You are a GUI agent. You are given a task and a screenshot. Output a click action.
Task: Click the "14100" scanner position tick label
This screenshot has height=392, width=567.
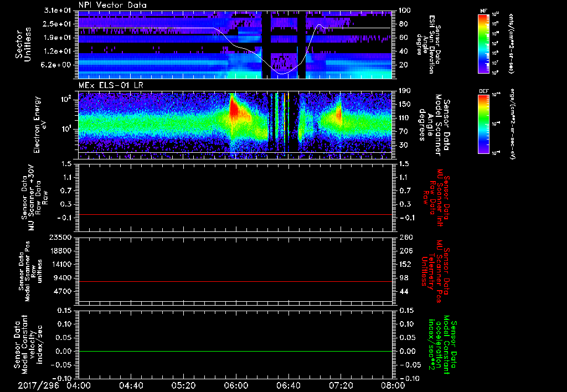[62, 264]
